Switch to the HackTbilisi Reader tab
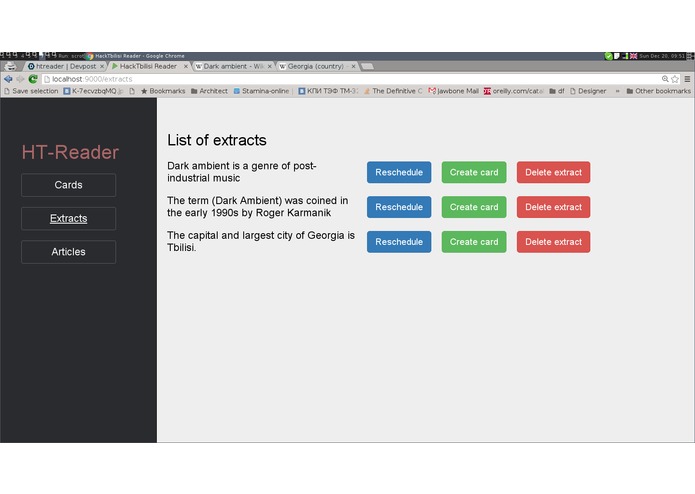Viewport: 695px width, 494px height. tap(148, 66)
